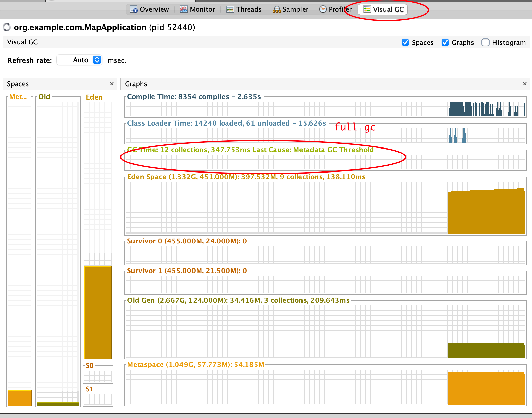
Task: Click the Profiler clock icon
Action: point(323,9)
